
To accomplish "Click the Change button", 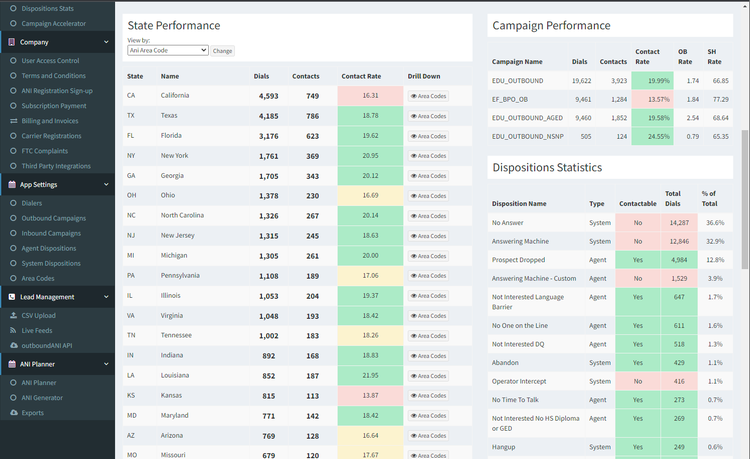I will coord(222,51).
